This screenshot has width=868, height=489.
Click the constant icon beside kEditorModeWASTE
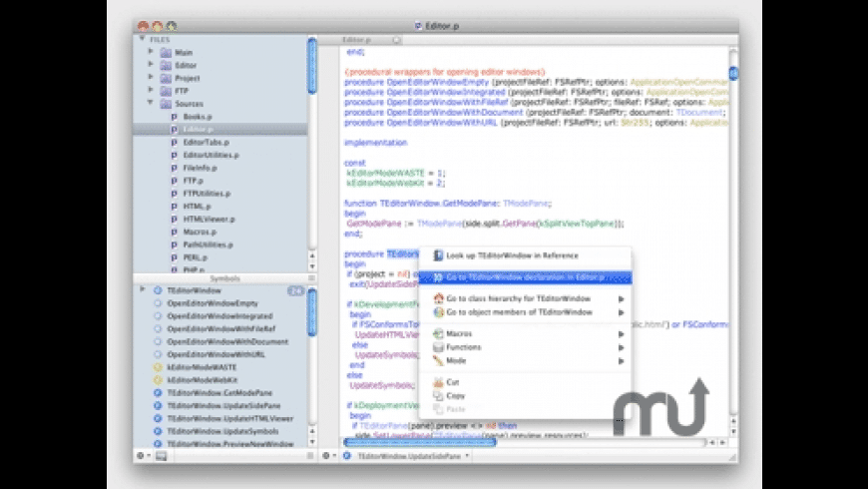point(158,367)
